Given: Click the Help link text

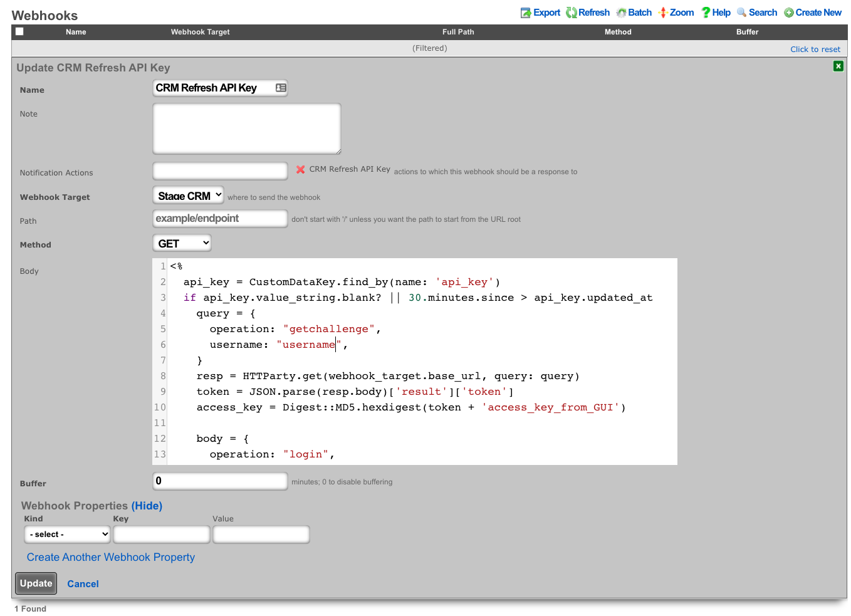Looking at the screenshot, I should [721, 13].
